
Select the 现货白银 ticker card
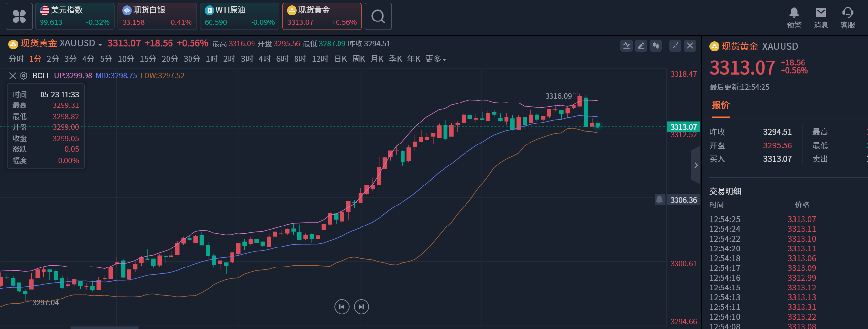click(157, 17)
